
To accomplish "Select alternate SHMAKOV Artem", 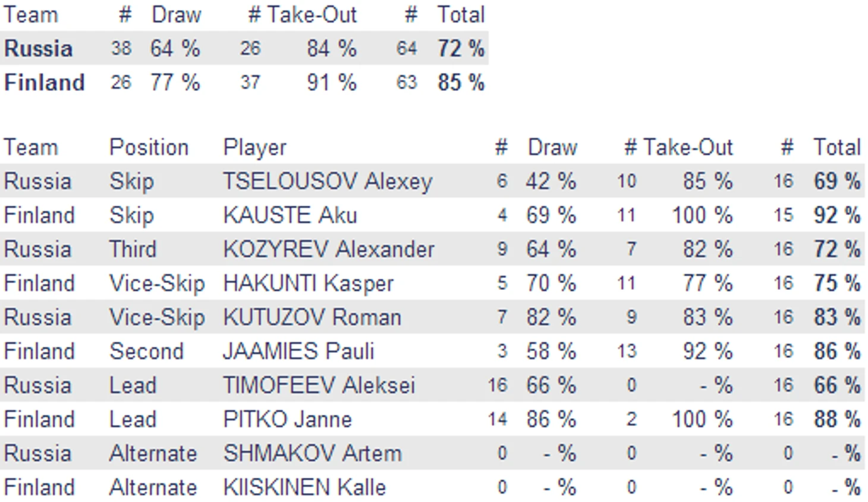I will coord(313,453).
